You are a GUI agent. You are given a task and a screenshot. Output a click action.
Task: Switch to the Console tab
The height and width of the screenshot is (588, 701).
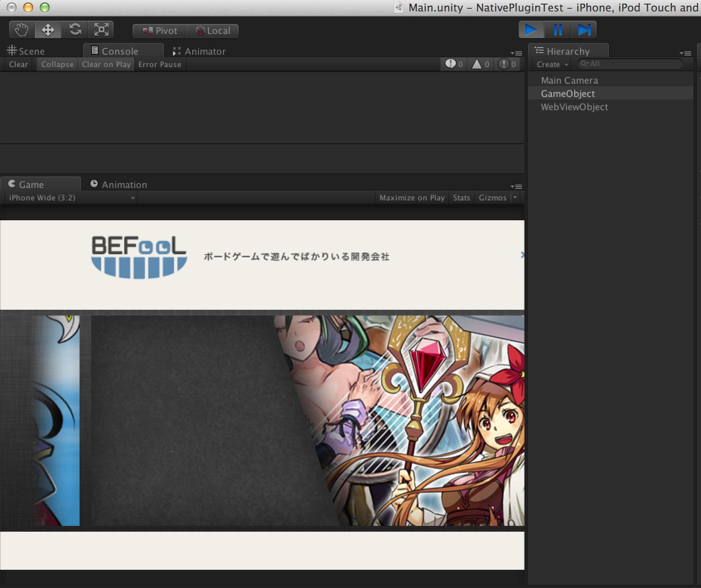[x=123, y=51]
